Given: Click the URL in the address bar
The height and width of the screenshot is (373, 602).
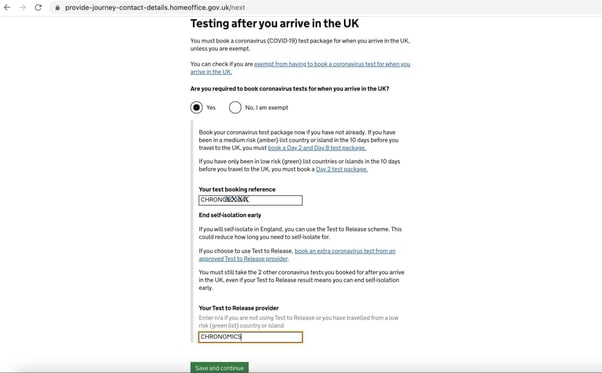Looking at the screenshot, I should pos(155,8).
